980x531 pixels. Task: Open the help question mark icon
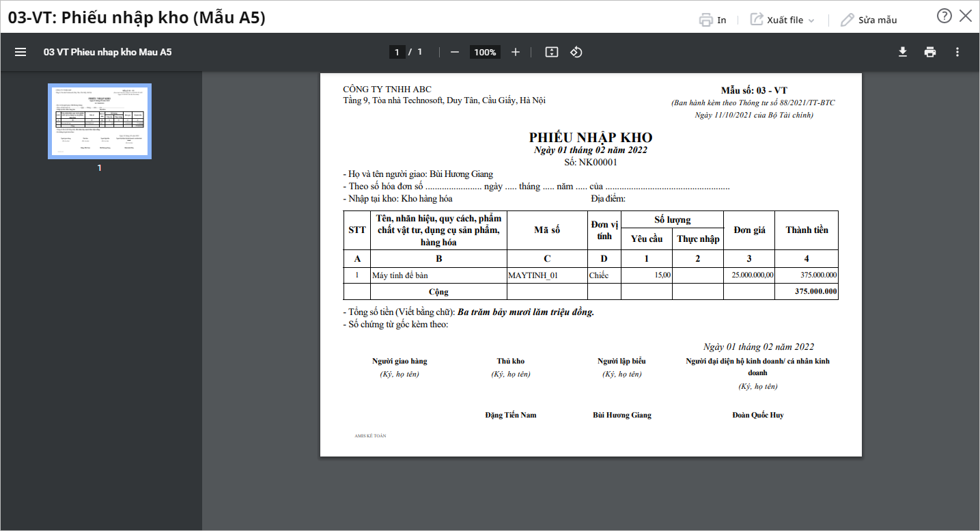coord(944,16)
